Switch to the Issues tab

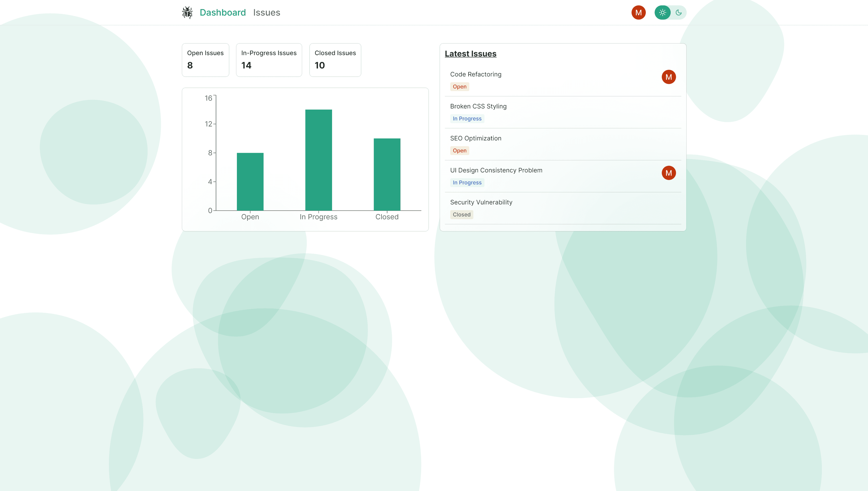[267, 12]
